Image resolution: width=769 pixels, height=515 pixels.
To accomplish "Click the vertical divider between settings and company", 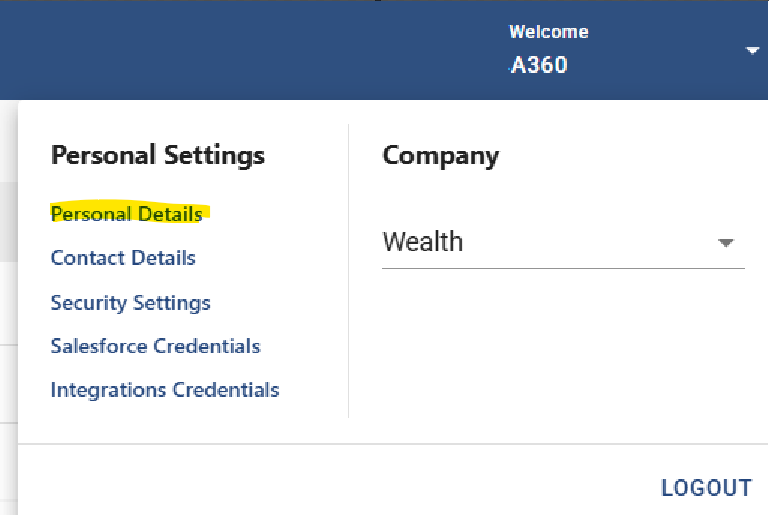I will pos(348,271).
